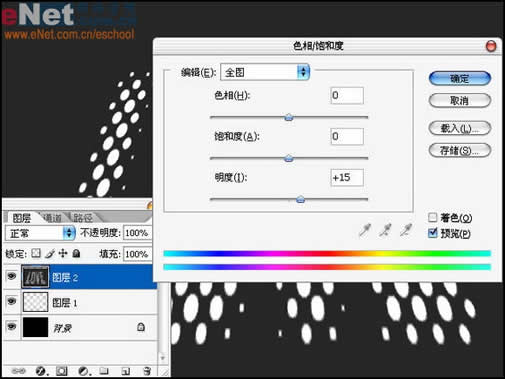Hide 图层 2 using eye icon

[12, 276]
